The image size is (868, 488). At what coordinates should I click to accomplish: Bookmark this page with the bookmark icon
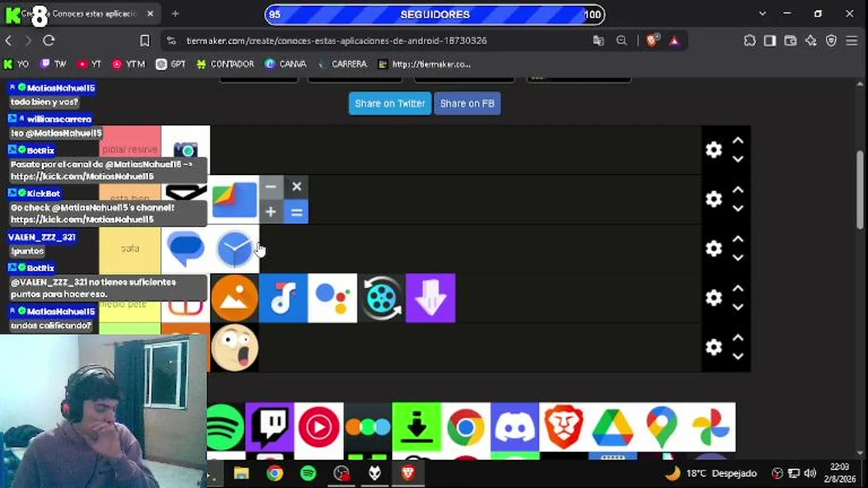(x=144, y=41)
